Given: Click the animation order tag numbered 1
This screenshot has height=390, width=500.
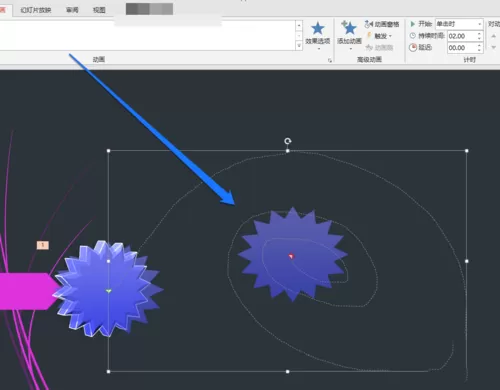Looking at the screenshot, I should [43, 245].
